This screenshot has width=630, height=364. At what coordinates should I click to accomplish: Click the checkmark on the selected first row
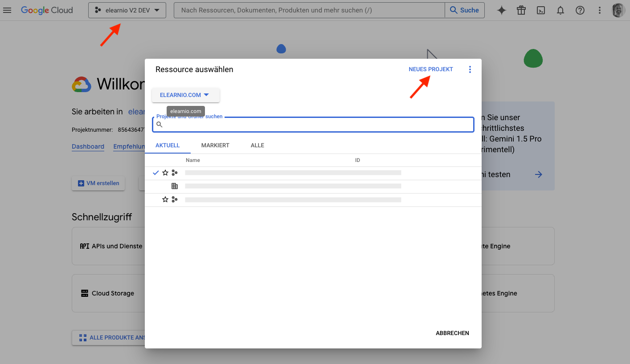[155, 173]
